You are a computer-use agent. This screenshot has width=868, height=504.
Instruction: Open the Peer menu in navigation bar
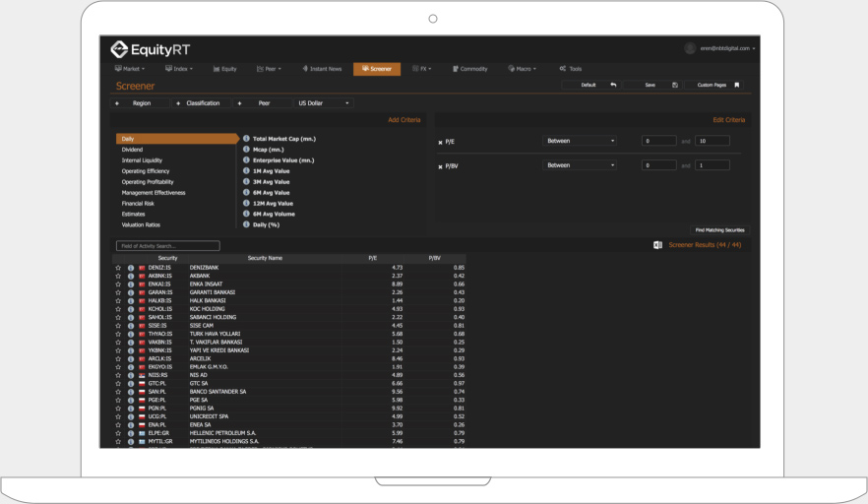(269, 69)
